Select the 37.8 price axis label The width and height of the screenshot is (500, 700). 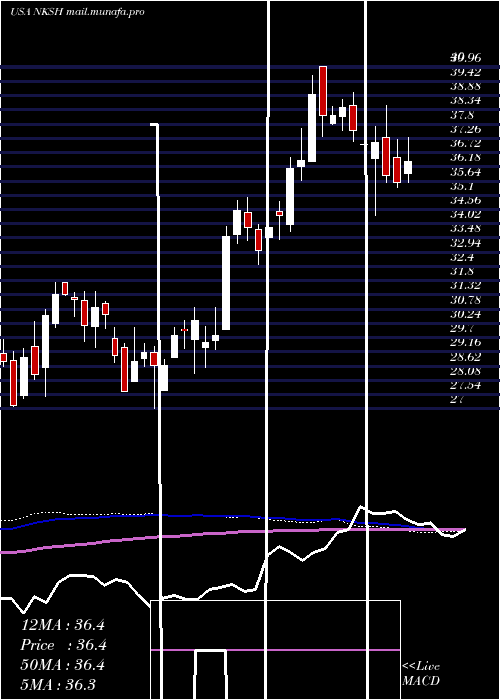[x=462, y=115]
